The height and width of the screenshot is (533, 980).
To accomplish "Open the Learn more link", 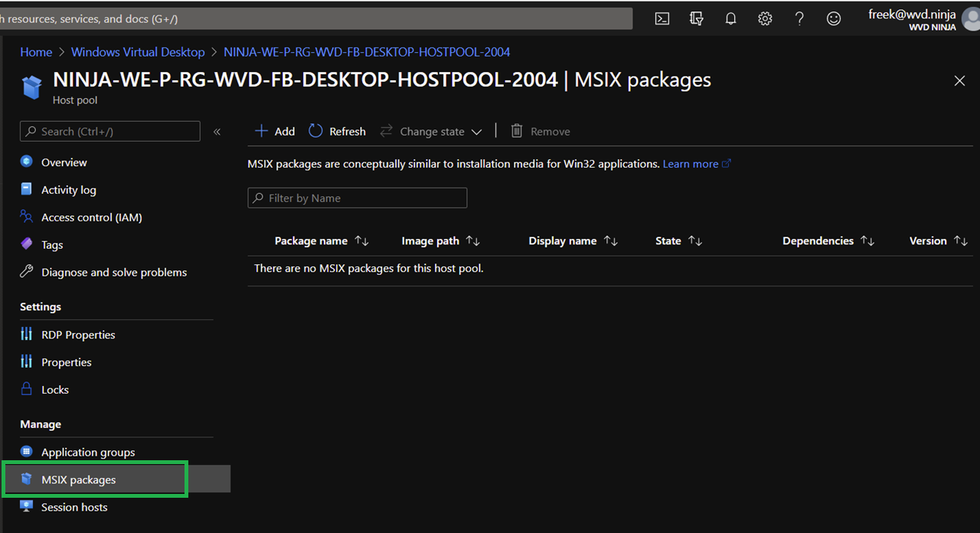I will [697, 164].
